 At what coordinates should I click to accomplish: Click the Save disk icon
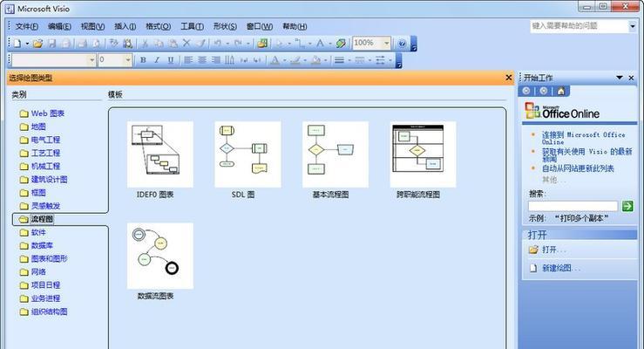tap(52, 43)
